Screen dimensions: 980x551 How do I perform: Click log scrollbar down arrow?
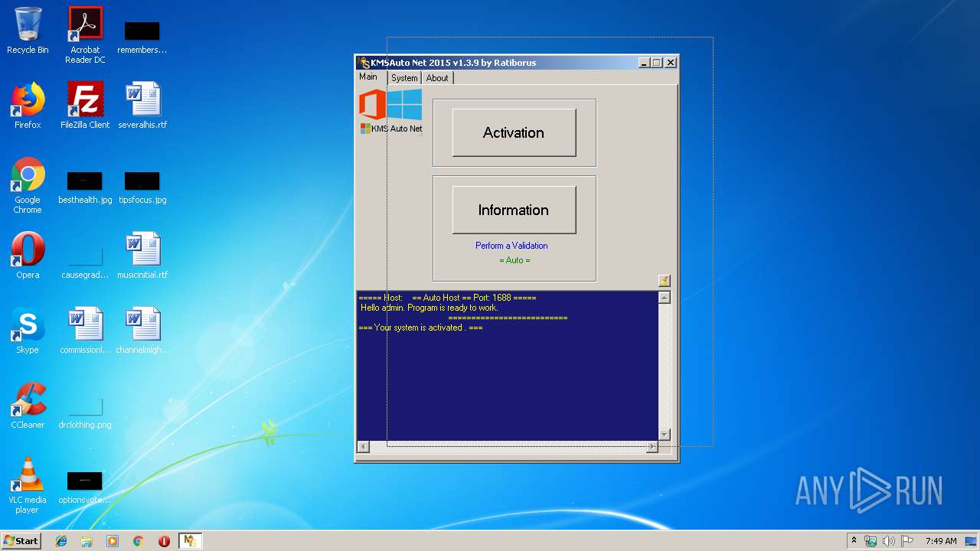(664, 434)
